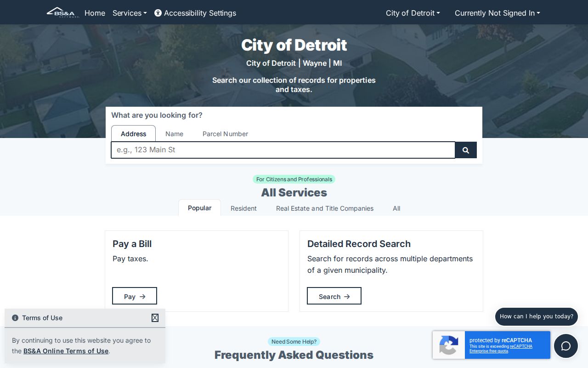Click the 'All Services' heading
588x368 pixels.
pyautogui.click(x=294, y=193)
